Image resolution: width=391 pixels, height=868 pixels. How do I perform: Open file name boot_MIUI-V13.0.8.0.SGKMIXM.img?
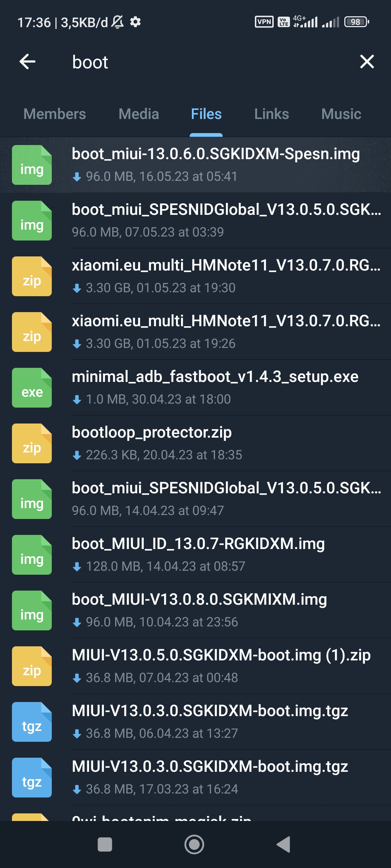coord(199,600)
